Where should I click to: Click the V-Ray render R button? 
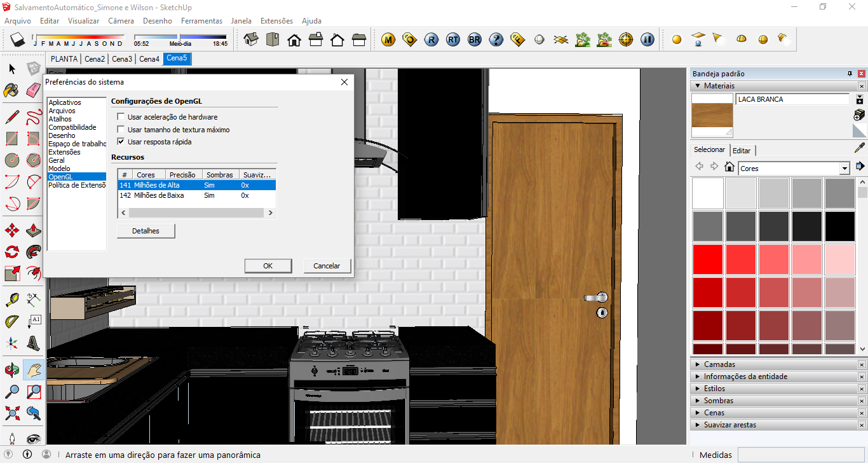[x=431, y=40]
